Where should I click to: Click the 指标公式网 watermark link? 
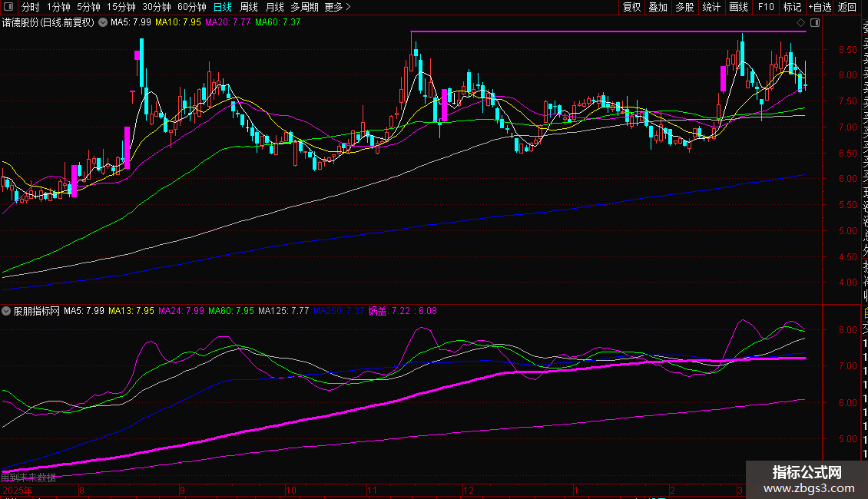coord(807,480)
